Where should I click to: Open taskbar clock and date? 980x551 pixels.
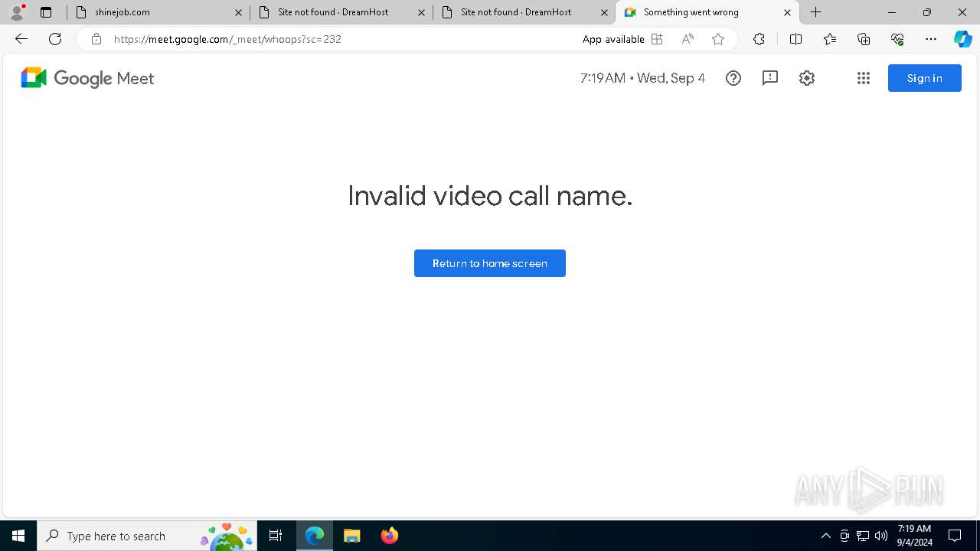pos(914,536)
